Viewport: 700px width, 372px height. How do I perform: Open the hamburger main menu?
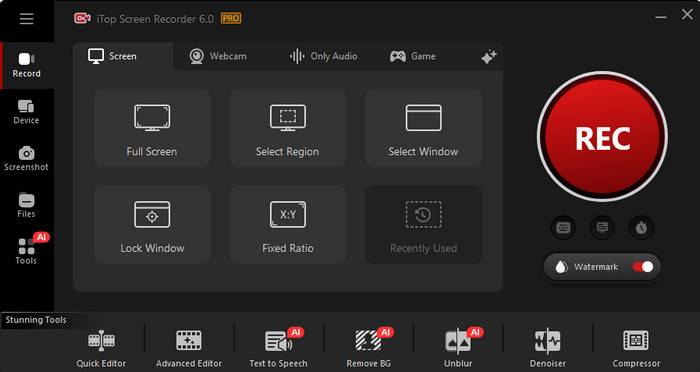coord(26,19)
